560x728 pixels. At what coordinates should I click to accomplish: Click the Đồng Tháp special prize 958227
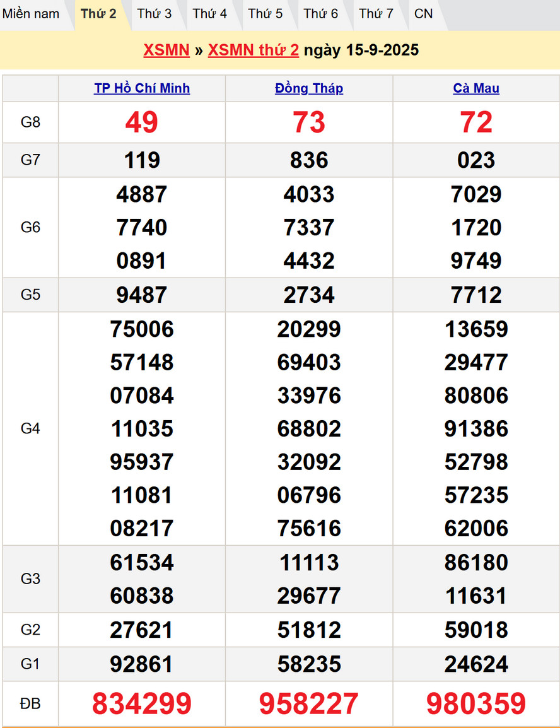(x=309, y=704)
